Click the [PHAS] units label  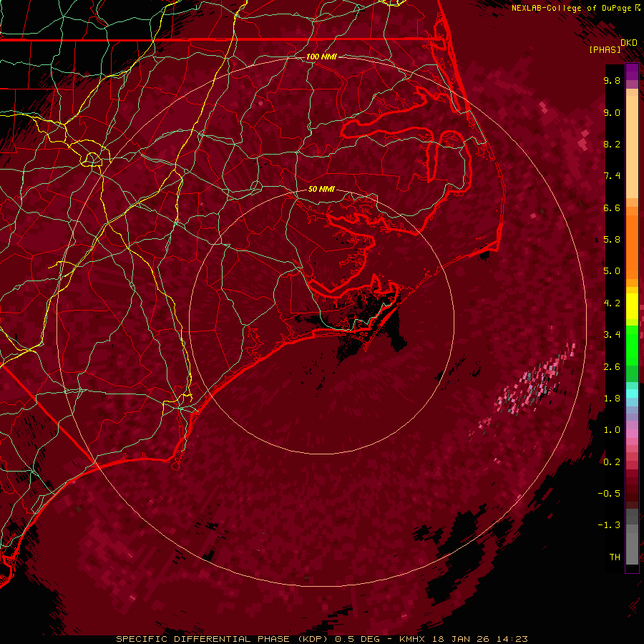[x=605, y=50]
